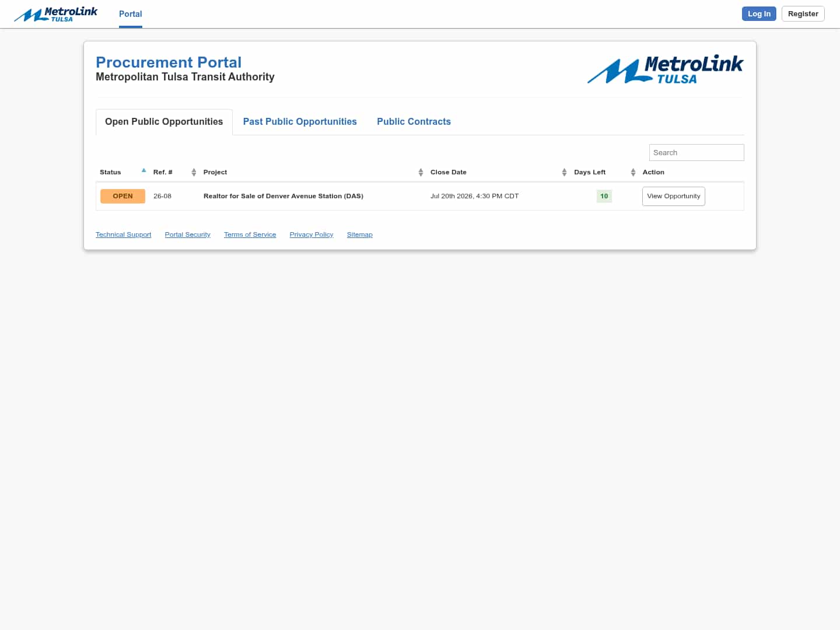
Task: Click the Register button
Action: (803, 14)
